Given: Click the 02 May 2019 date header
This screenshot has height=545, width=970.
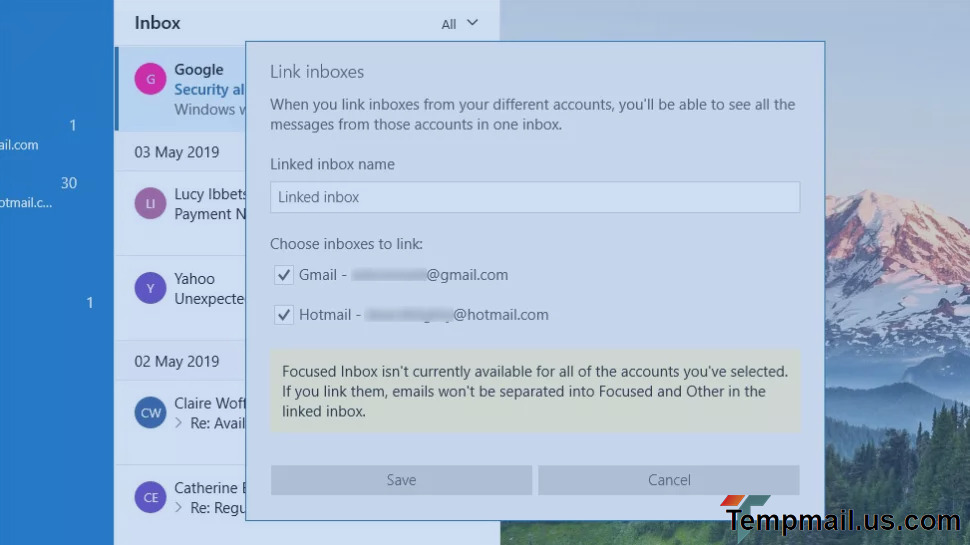Looking at the screenshot, I should 177,361.
